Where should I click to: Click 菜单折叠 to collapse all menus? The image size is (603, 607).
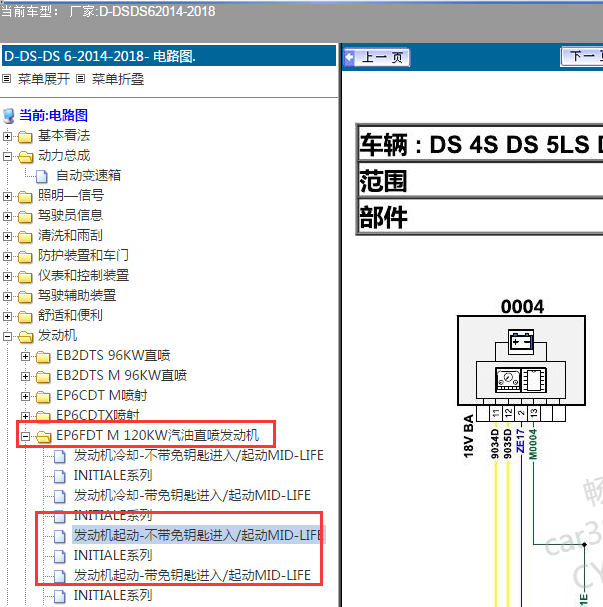point(118,79)
